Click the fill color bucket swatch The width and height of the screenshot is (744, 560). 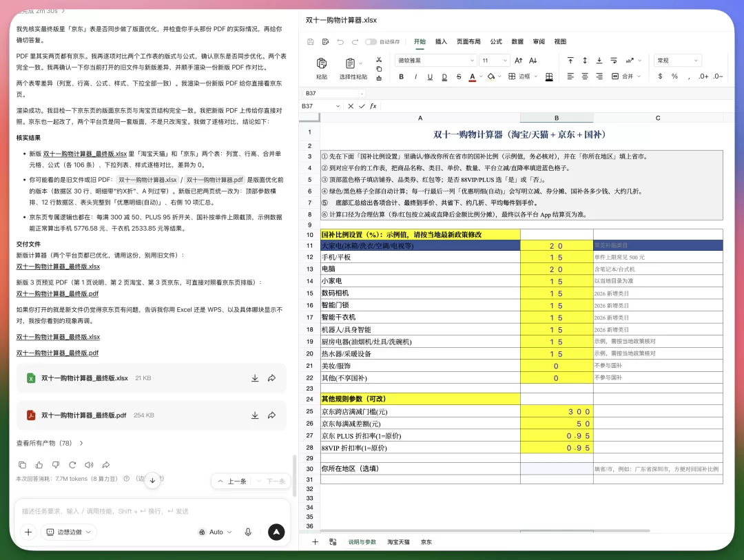(x=491, y=76)
